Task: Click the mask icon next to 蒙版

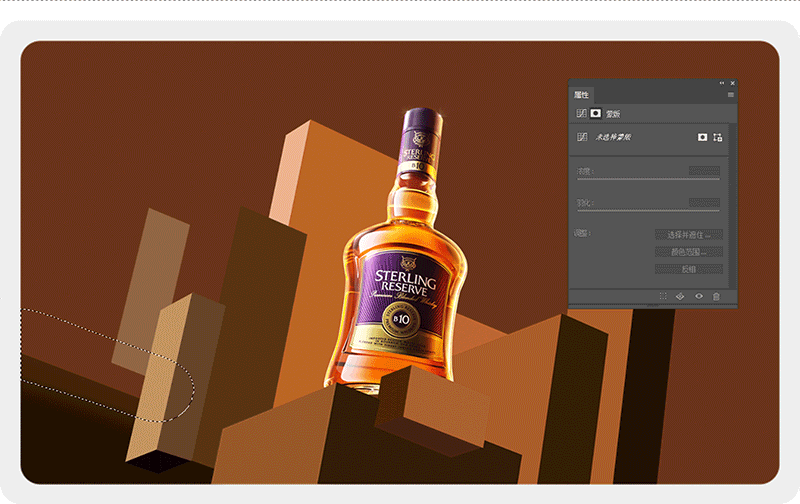Action: 595,113
